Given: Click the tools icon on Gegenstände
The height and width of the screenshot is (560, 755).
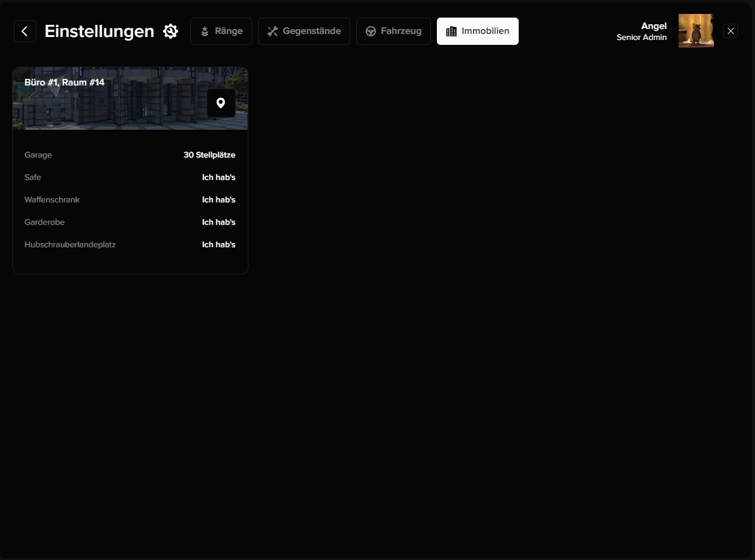Looking at the screenshot, I should pyautogui.click(x=273, y=32).
